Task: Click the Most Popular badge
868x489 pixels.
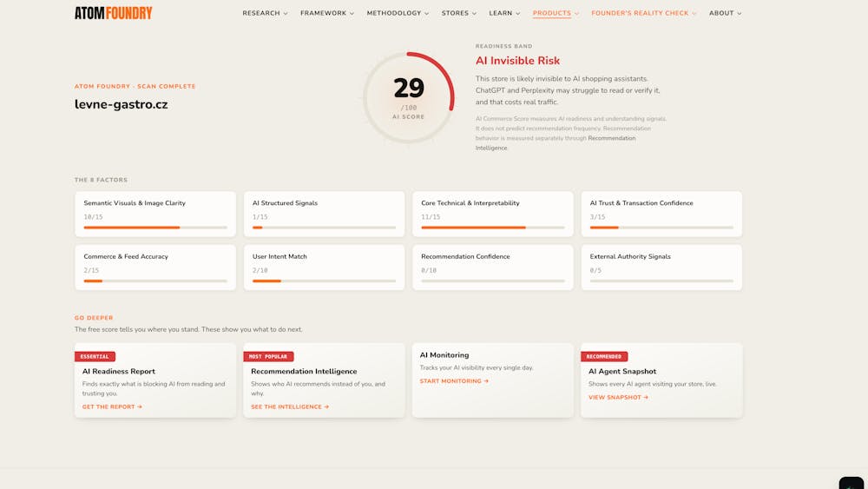Action: click(x=268, y=357)
